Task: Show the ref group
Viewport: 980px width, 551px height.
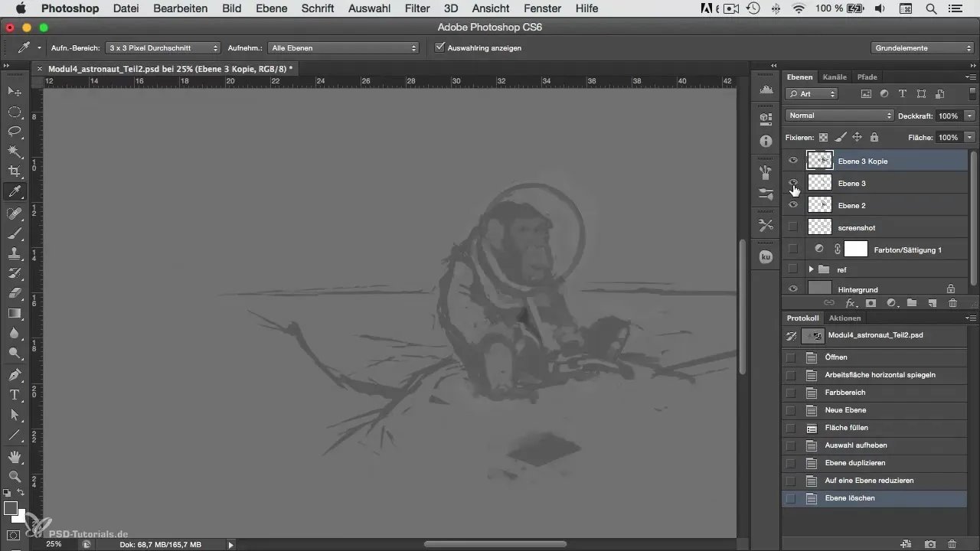Action: [793, 269]
